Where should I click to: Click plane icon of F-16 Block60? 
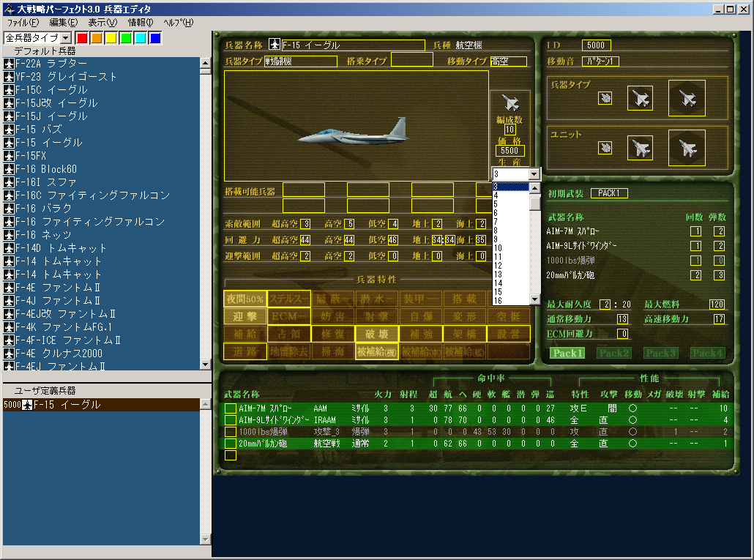tap(9, 168)
